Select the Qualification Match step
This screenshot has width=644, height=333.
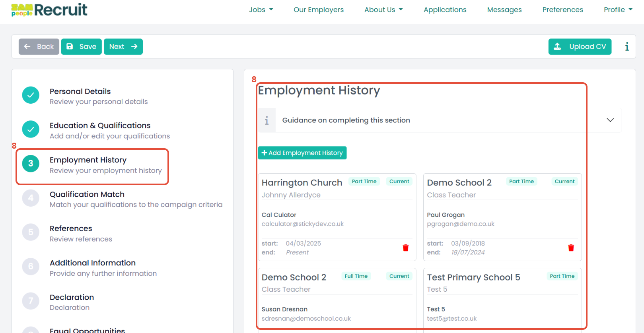click(87, 195)
